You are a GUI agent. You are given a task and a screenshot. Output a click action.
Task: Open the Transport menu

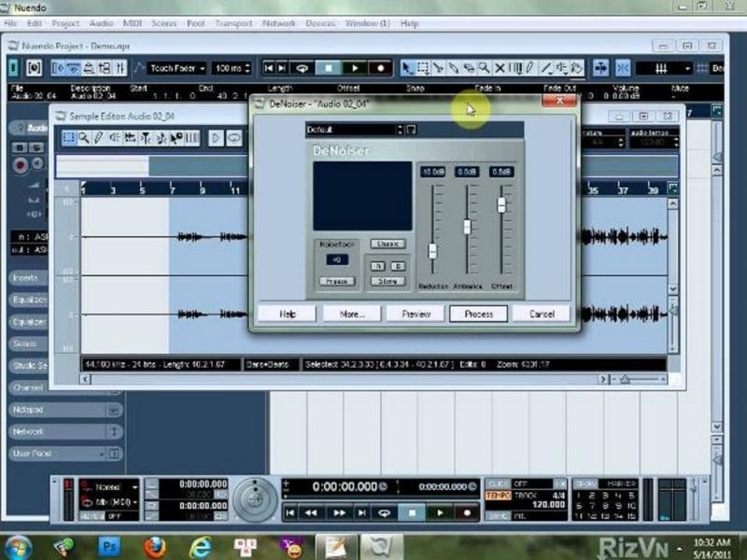233,22
